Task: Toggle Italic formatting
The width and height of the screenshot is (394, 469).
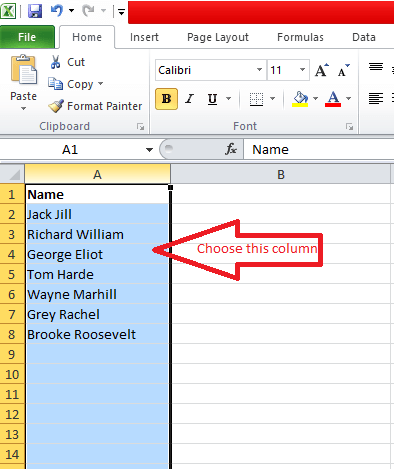Action: 190,99
